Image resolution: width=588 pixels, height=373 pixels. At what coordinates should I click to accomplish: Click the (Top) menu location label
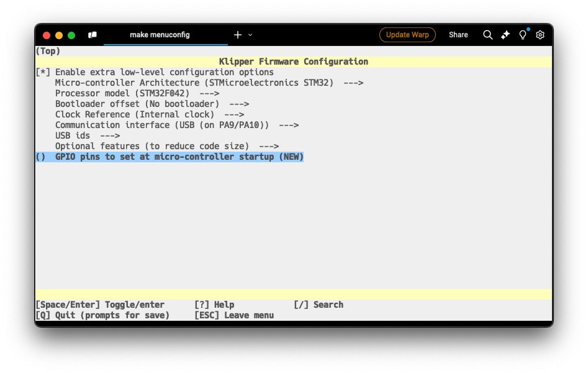[x=48, y=51]
